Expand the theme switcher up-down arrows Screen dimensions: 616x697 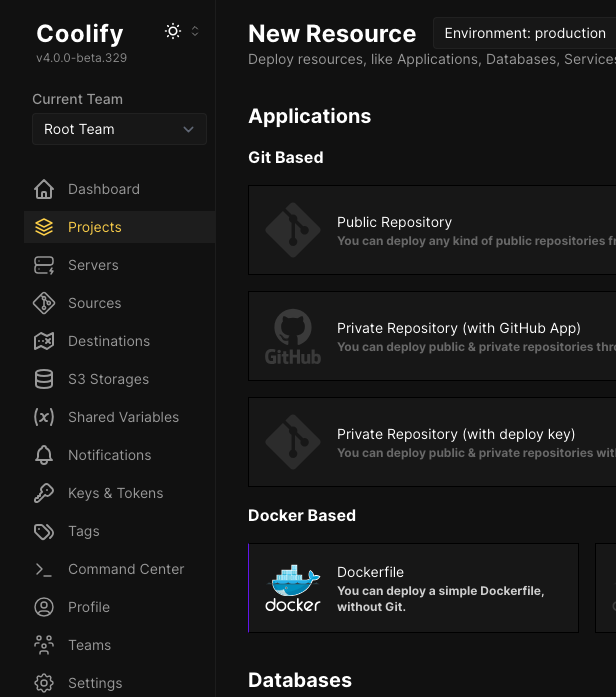click(195, 32)
